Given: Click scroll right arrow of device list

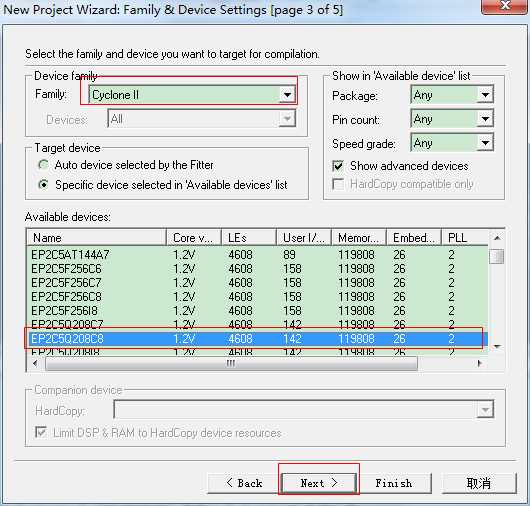Looking at the screenshot, I should tap(479, 363).
